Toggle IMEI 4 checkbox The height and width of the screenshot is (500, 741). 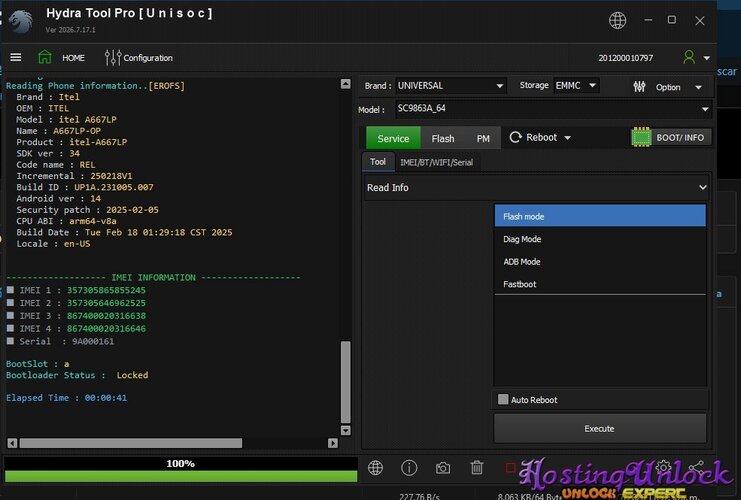pos(10,328)
